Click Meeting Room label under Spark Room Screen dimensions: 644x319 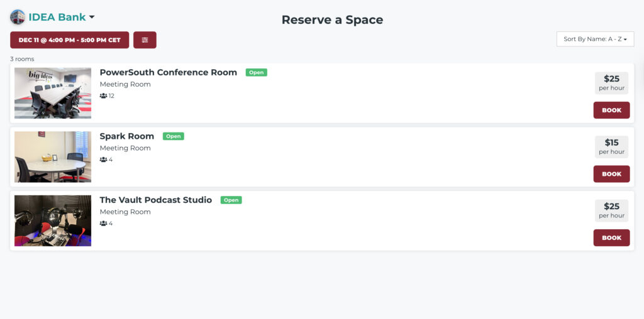click(x=125, y=148)
